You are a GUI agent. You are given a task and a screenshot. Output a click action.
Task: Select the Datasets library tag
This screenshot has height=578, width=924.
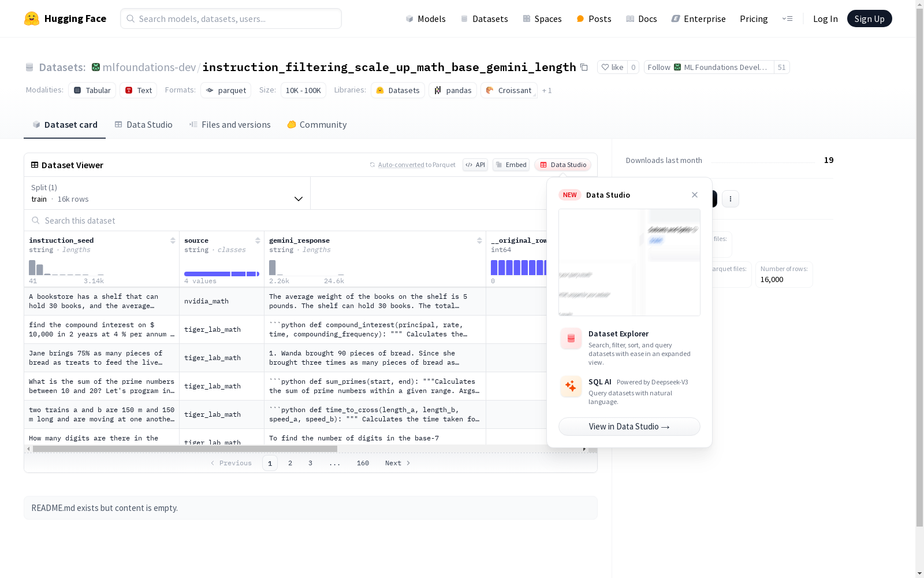(x=398, y=90)
